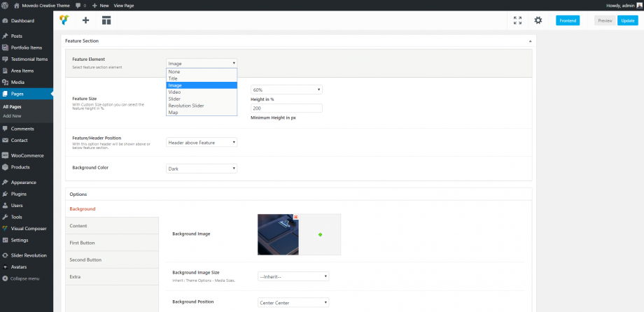
Task: Click the WordPress logo in admin bar
Action: tap(6, 5)
